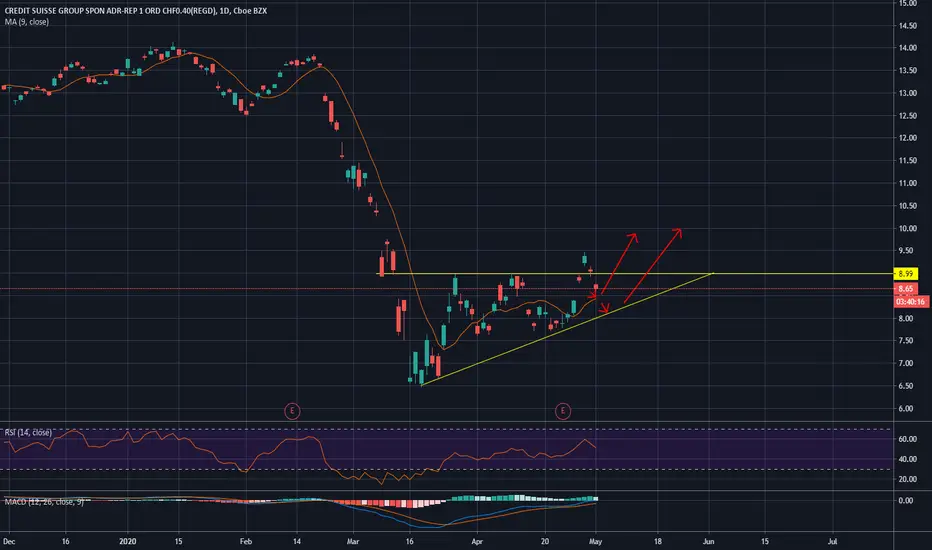Click the RSI (14, close) indicator label
932x550 pixels.
(28, 432)
